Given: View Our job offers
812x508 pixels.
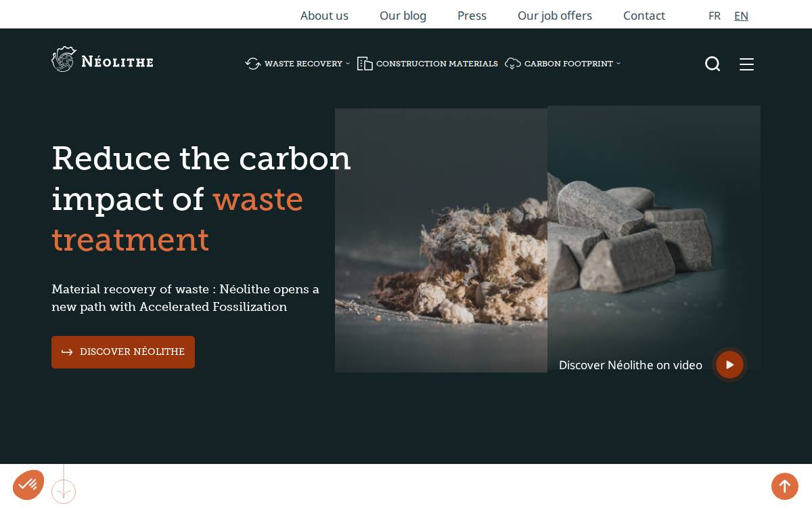Looking at the screenshot, I should coord(555,16).
